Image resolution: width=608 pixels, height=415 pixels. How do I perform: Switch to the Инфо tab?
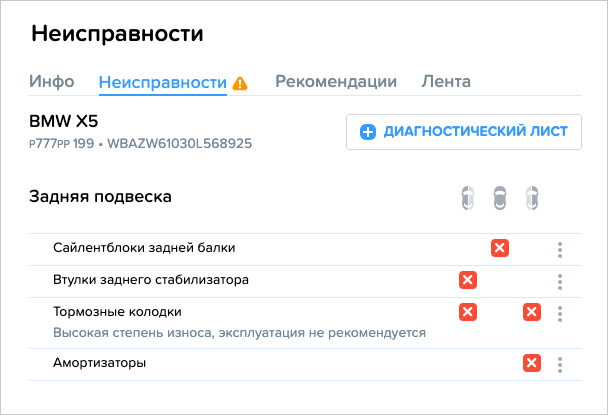point(52,82)
